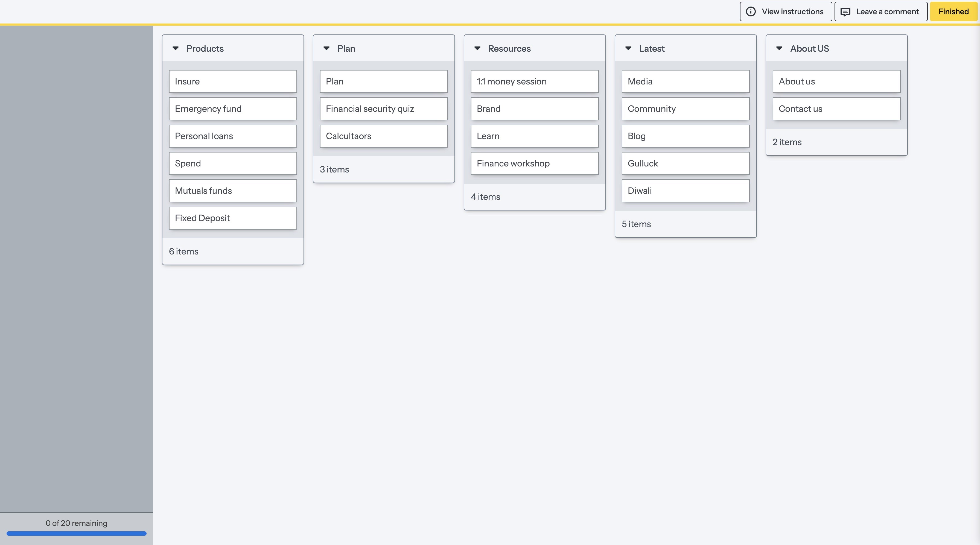Click Leave a comment button

pos(881,11)
